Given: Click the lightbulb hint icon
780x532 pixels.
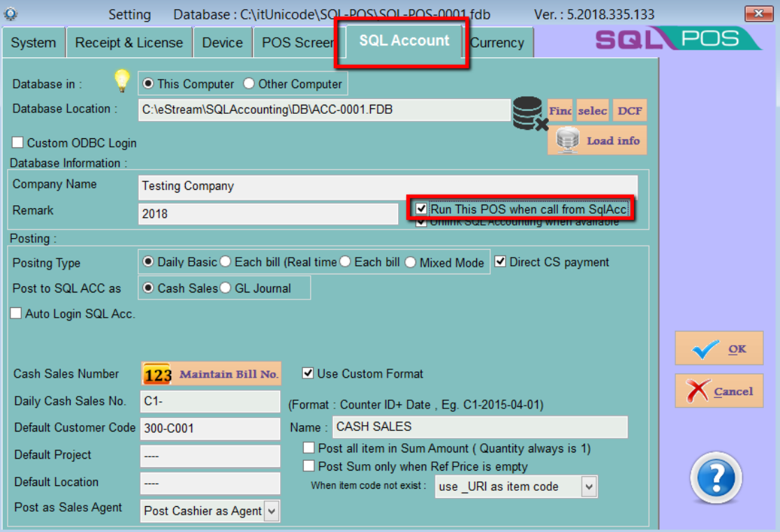Looking at the screenshot, I should click(x=122, y=82).
